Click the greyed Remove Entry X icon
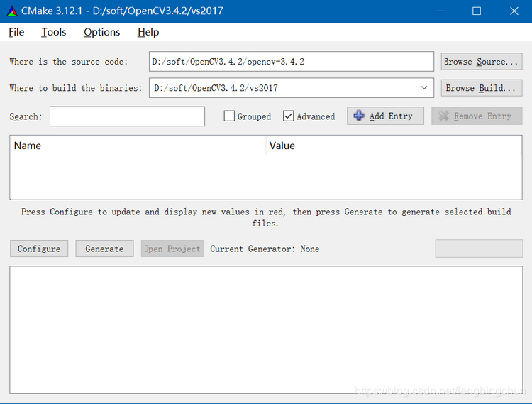This screenshot has width=532, height=404. [x=443, y=116]
